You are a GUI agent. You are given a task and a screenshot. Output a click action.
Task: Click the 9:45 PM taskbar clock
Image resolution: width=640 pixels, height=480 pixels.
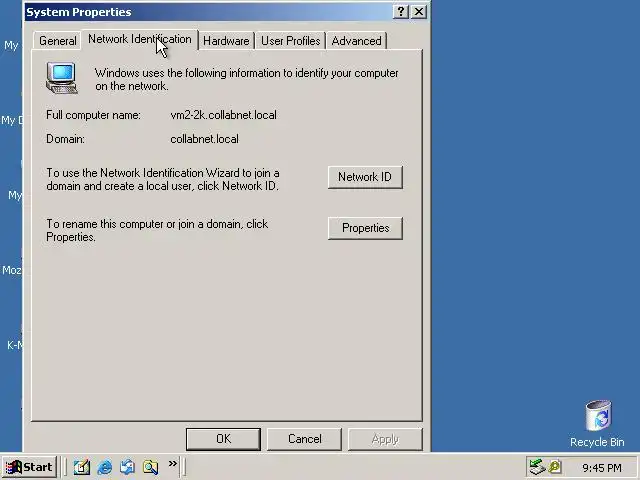602,467
